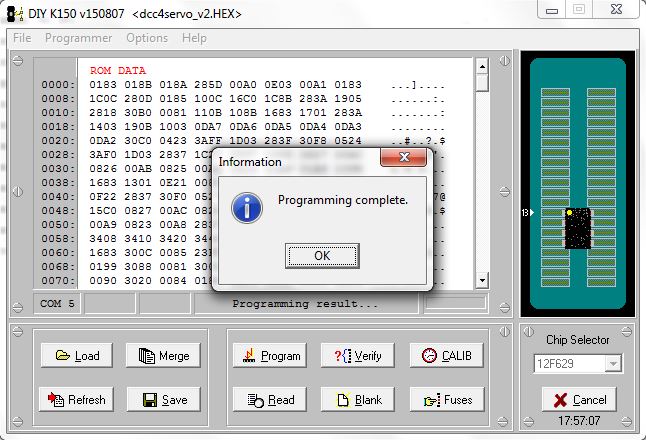The width and height of the screenshot is (646, 440).
Task: Open the CALIB calibration button
Action: [x=446, y=356]
